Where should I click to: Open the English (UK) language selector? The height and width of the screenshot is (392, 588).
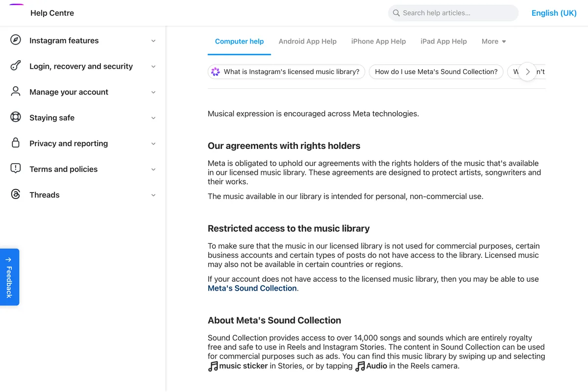tap(554, 13)
